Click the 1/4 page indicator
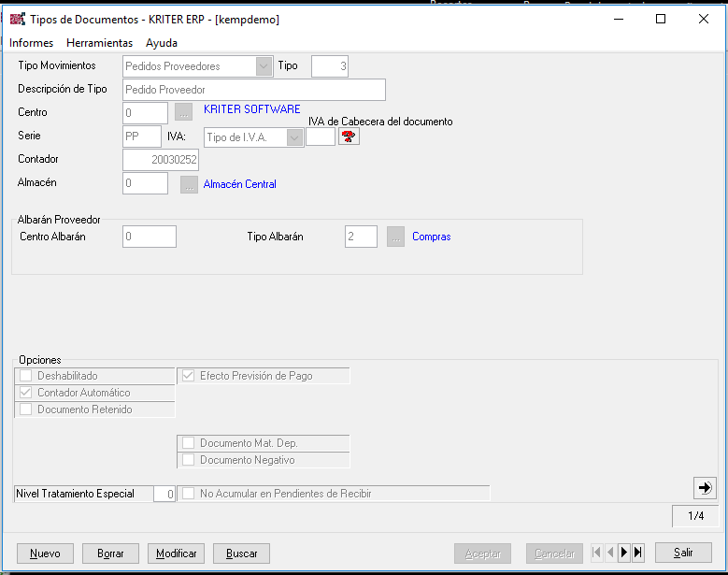The image size is (728, 575). coord(695,516)
